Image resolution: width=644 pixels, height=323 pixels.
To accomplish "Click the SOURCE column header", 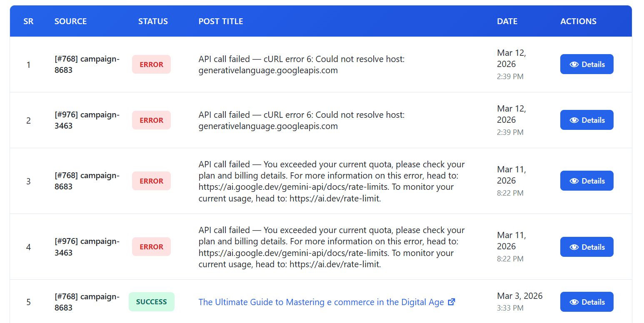I will 70,21.
